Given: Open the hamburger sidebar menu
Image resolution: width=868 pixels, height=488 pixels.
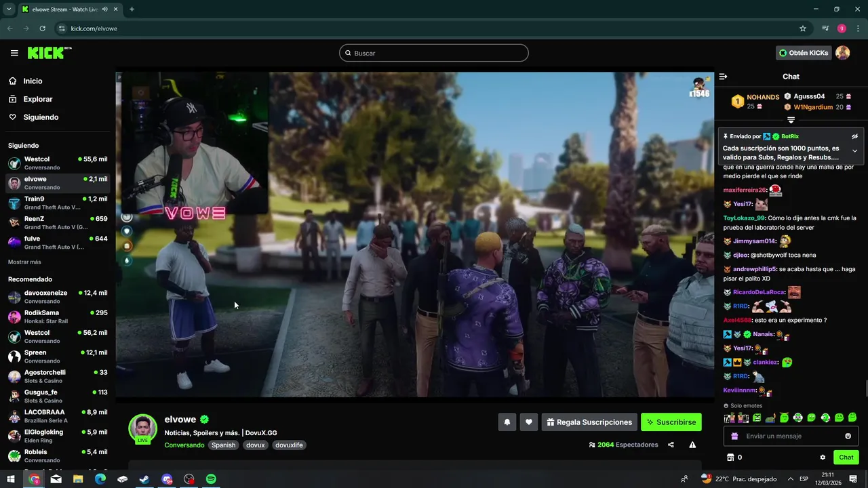Looking at the screenshot, I should click(14, 53).
